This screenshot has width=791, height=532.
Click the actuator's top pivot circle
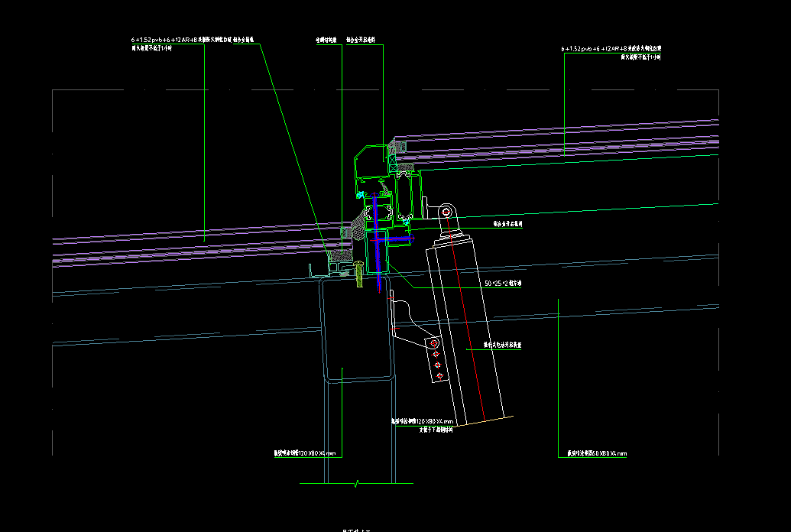pyautogui.click(x=446, y=212)
